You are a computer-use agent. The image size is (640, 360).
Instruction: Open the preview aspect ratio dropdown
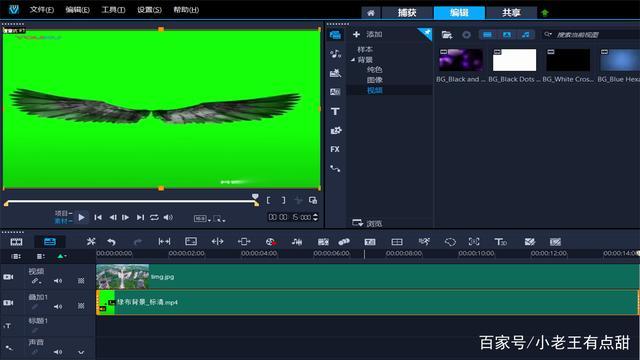tap(202, 219)
